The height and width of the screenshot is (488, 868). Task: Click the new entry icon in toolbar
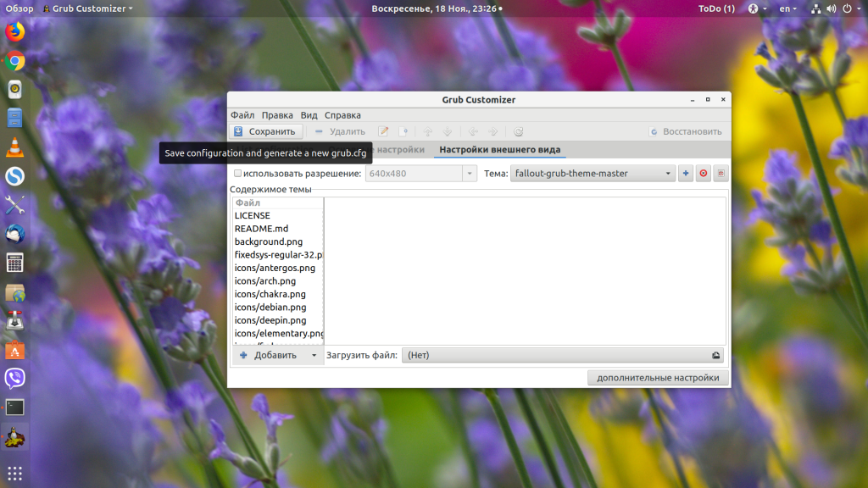coord(404,131)
